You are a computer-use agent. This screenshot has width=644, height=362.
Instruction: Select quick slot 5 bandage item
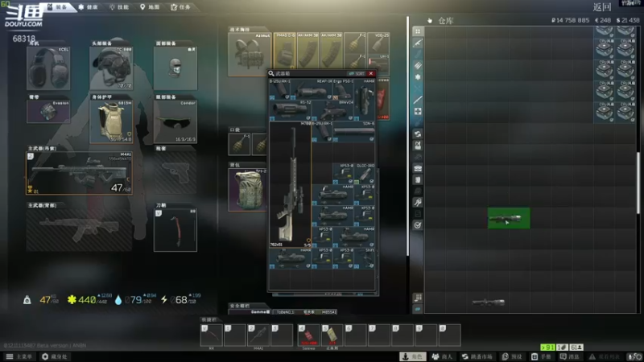coord(332,335)
